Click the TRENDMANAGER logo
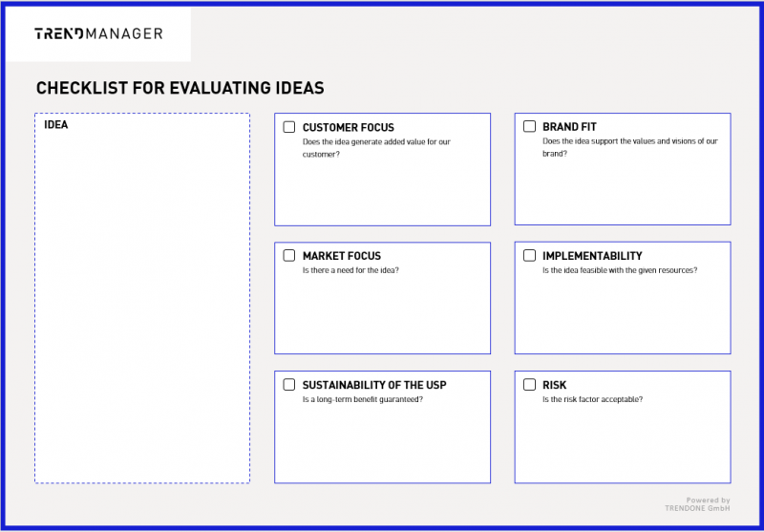 [x=98, y=33]
